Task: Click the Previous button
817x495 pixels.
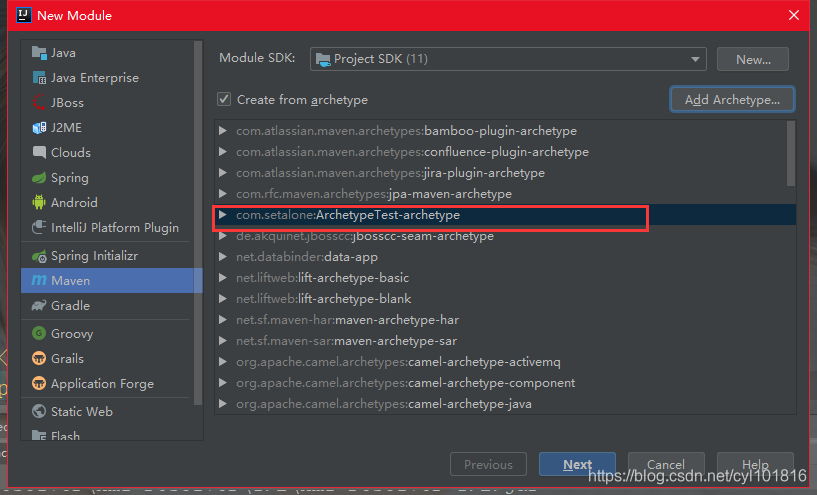Action: click(488, 464)
